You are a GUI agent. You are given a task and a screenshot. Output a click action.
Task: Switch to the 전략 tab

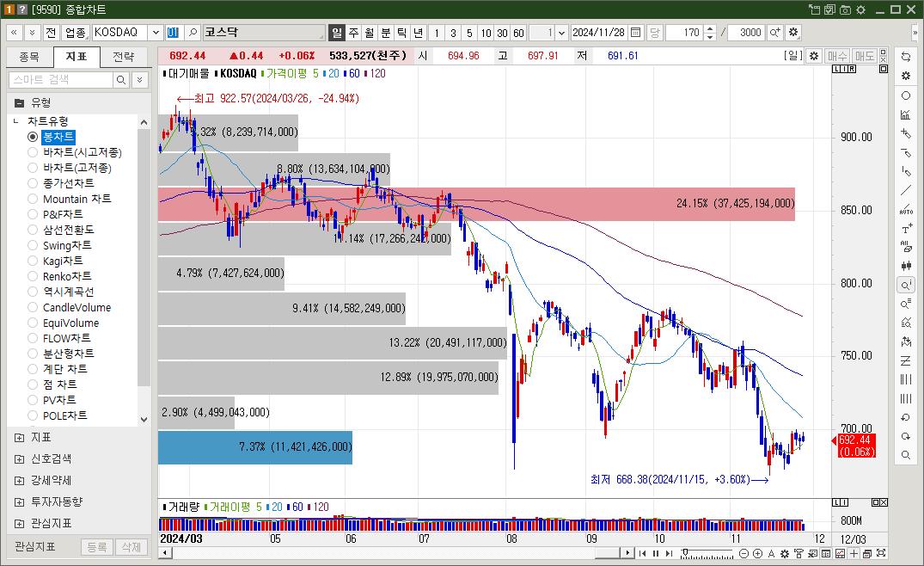123,57
